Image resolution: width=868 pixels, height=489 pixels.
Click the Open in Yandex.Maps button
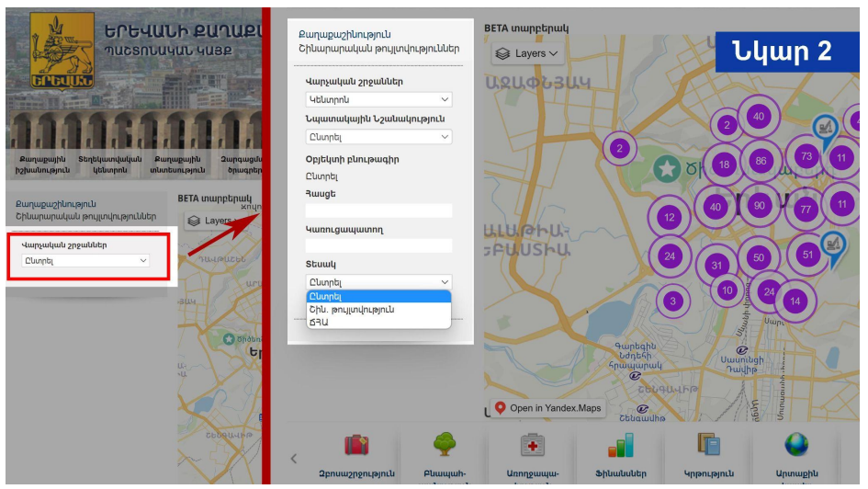(547, 408)
